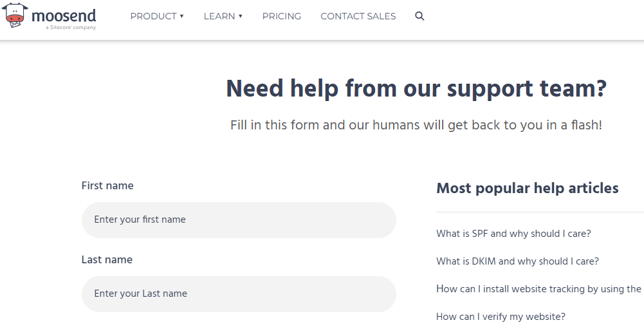Click the Moosend cow logo icon
This screenshot has height=327, width=644.
pyautogui.click(x=15, y=15)
